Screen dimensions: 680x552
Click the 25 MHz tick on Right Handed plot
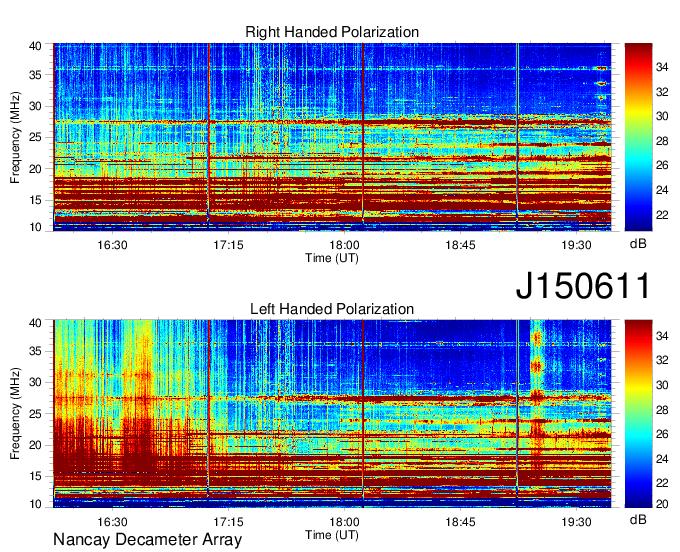pyautogui.click(x=35, y=137)
